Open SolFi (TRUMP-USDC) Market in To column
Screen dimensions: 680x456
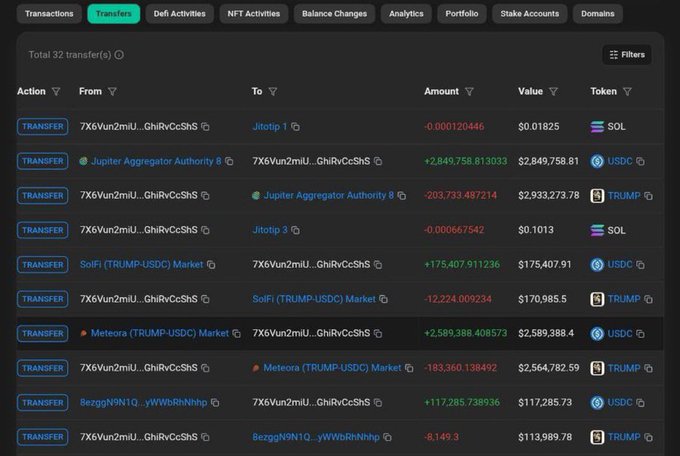[x=314, y=299]
